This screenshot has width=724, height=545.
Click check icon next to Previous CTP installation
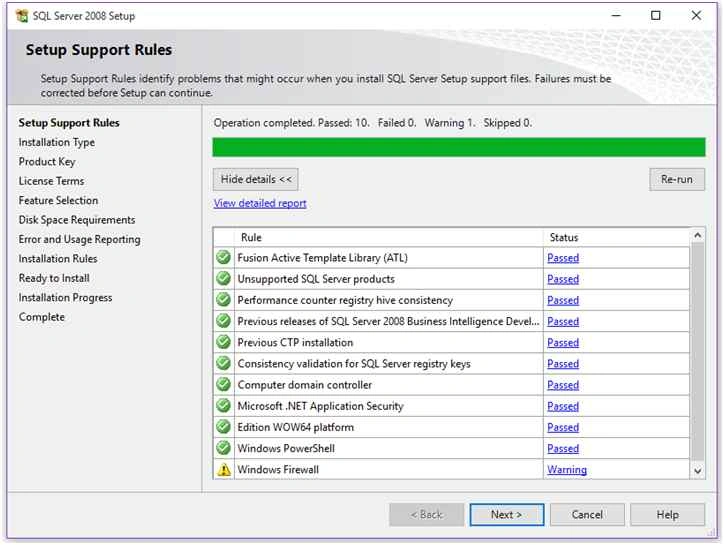click(x=223, y=342)
